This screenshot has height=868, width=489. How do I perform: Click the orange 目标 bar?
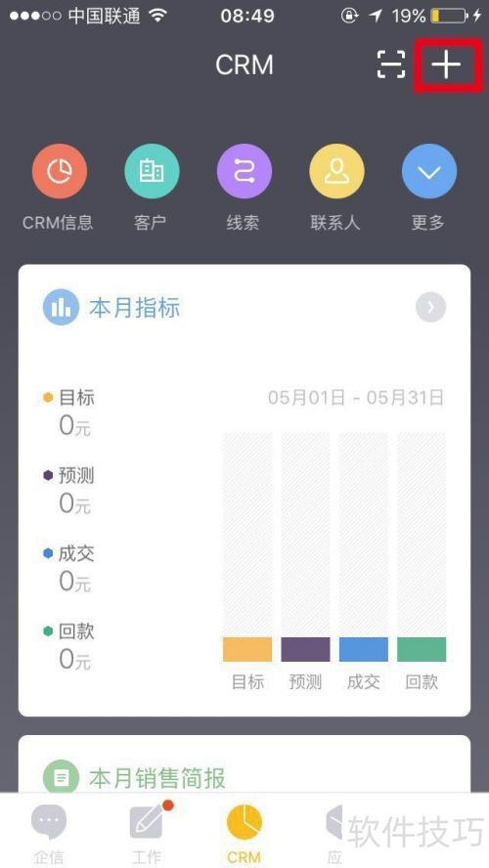coord(247,649)
